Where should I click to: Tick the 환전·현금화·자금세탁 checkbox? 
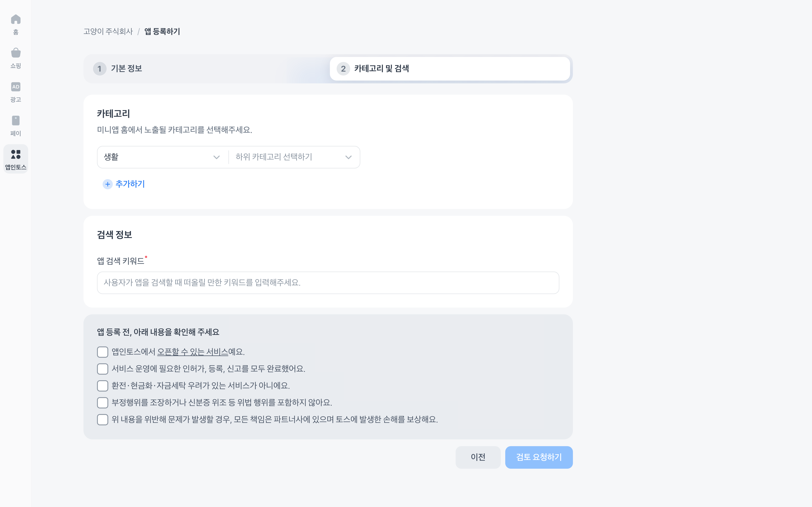pos(103,386)
